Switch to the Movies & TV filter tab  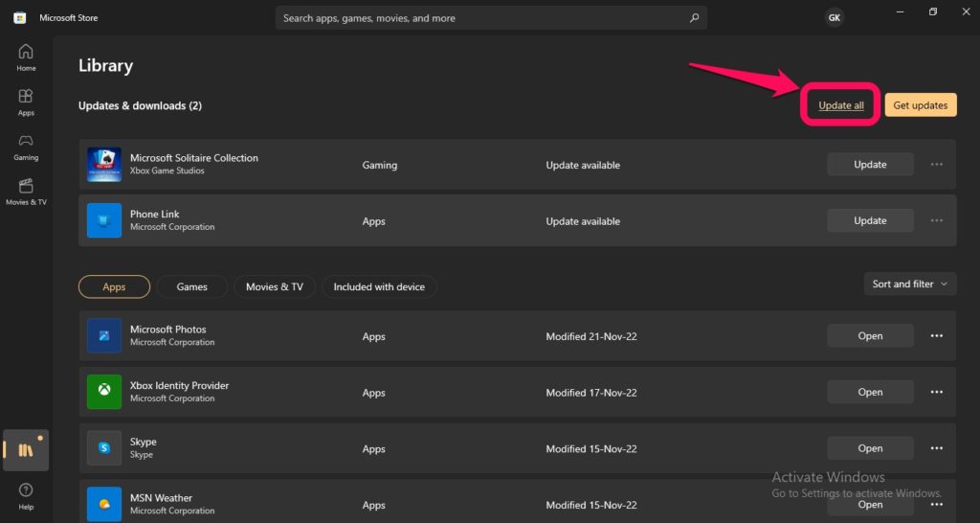click(275, 286)
